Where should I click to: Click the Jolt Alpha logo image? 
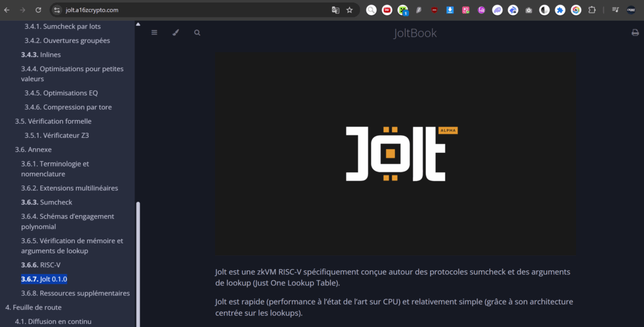pos(395,154)
